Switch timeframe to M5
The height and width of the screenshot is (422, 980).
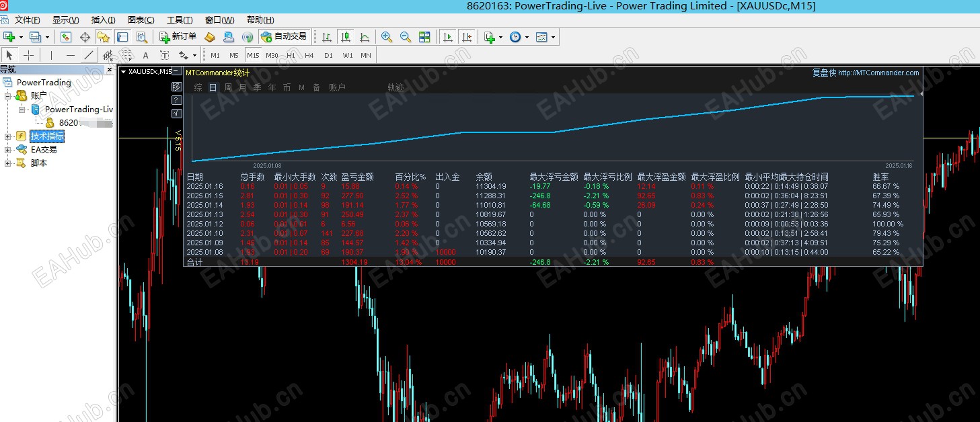coord(234,55)
